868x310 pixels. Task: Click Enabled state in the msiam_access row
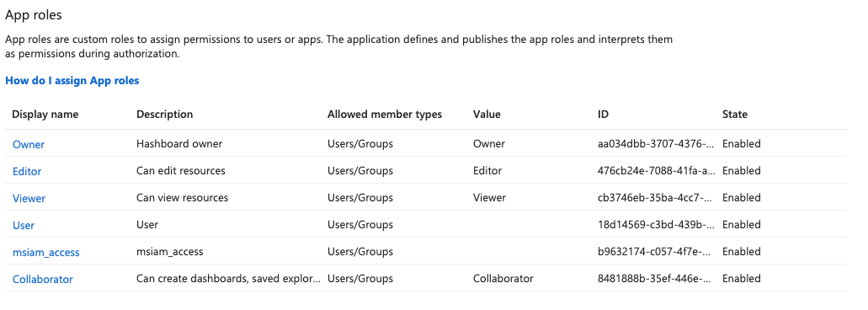[x=741, y=252]
